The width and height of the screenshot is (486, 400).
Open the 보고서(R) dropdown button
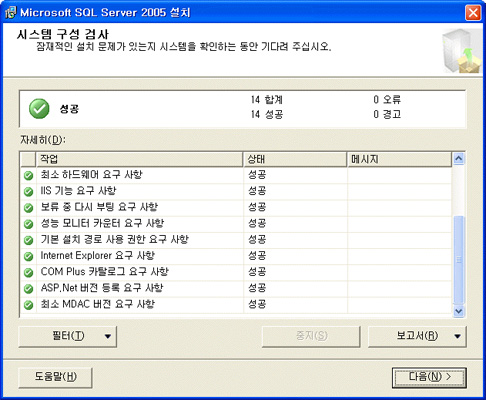[417, 336]
